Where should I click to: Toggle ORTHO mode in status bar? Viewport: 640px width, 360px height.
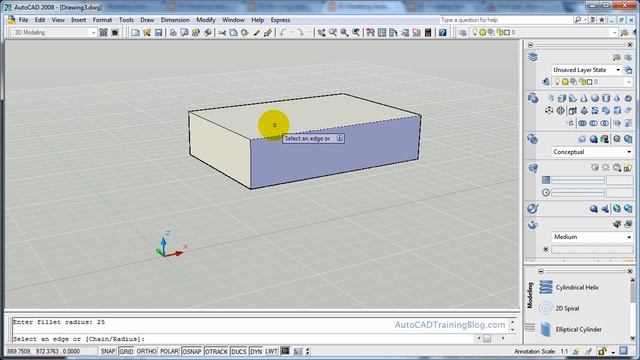tap(147, 351)
